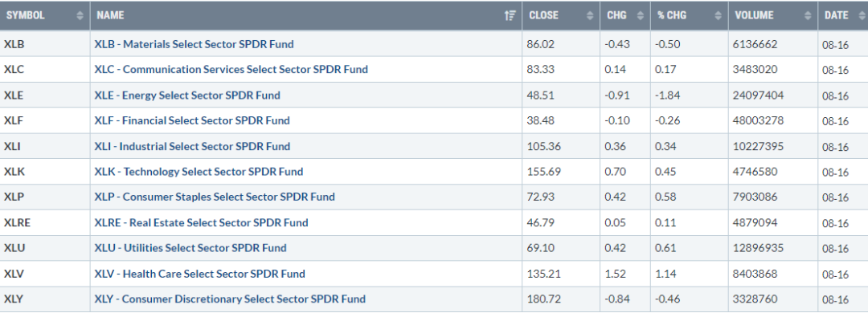Open XLB Materials Select Sector SPDR Fund link

194,43
